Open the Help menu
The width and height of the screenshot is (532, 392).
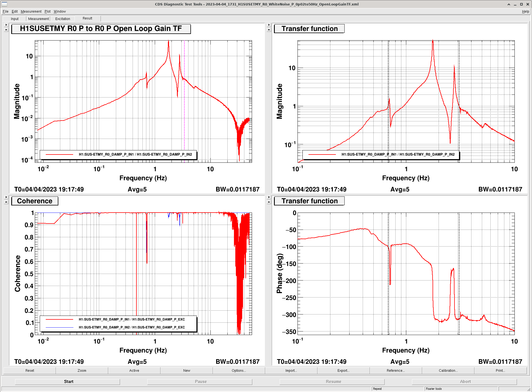(x=525, y=12)
